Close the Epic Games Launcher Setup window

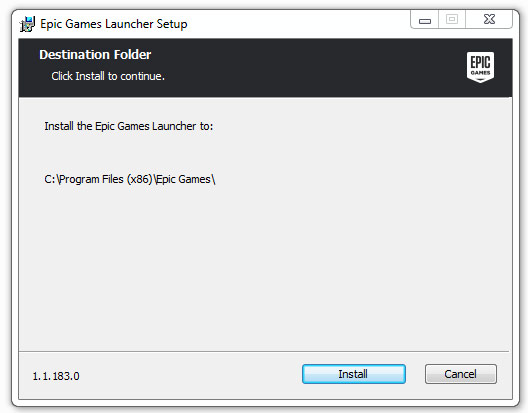click(x=489, y=20)
